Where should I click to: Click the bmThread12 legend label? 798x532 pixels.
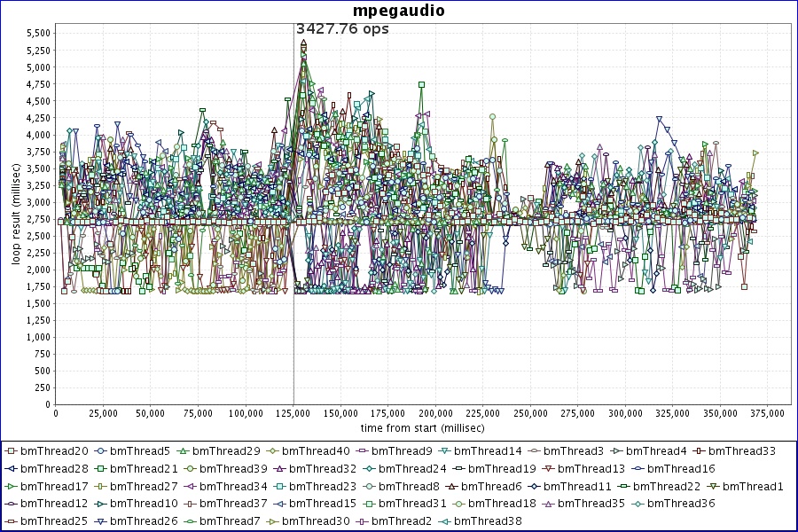click(53, 504)
